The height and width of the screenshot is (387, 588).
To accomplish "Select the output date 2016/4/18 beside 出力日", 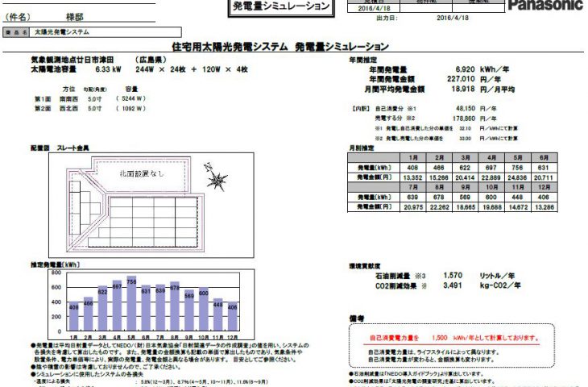I will click(452, 18).
